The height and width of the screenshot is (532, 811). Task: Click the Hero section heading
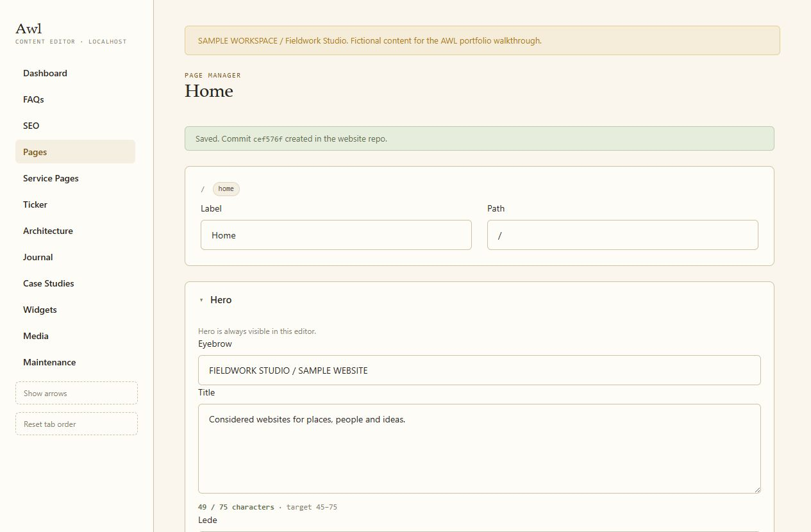[221, 300]
